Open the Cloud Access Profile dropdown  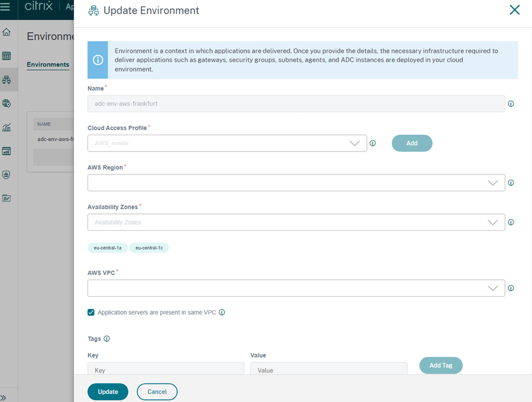227,143
